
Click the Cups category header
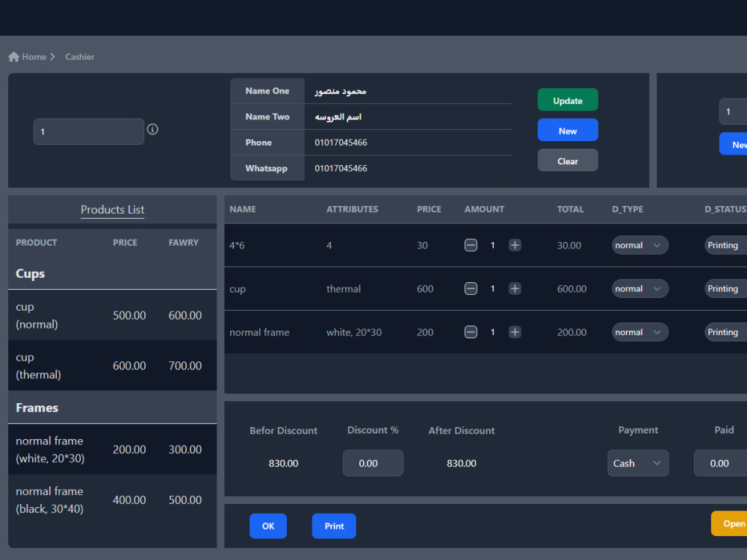(x=31, y=273)
